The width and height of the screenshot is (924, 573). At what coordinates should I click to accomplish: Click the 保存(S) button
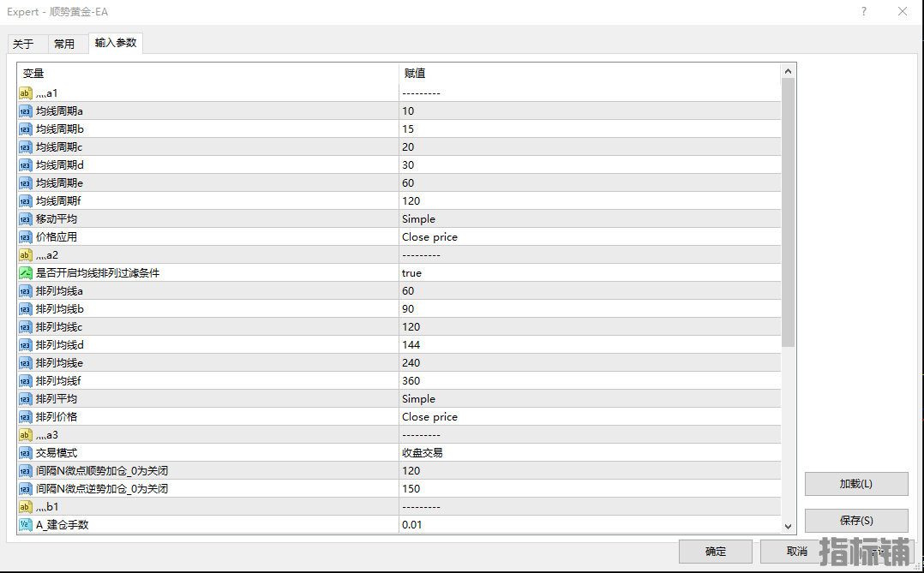856,521
